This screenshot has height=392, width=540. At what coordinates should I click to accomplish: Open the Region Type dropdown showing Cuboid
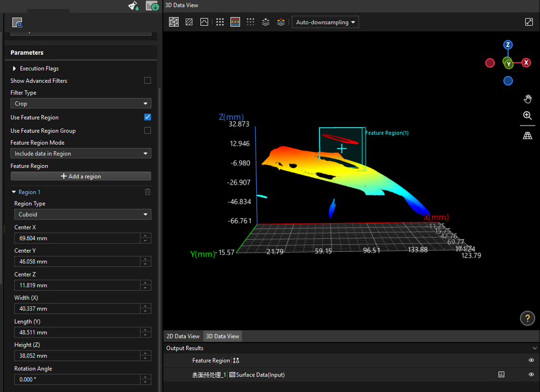(83, 214)
